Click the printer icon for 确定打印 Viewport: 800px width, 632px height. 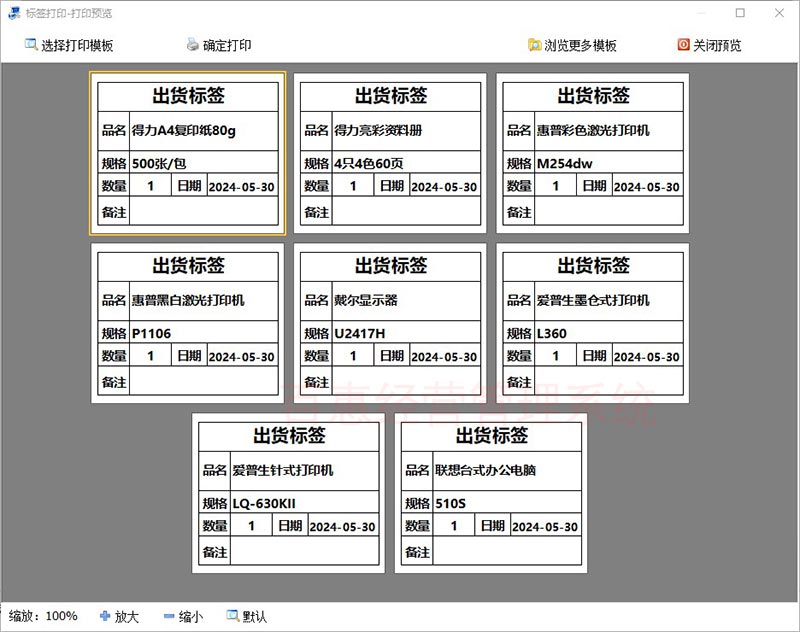click(x=193, y=45)
